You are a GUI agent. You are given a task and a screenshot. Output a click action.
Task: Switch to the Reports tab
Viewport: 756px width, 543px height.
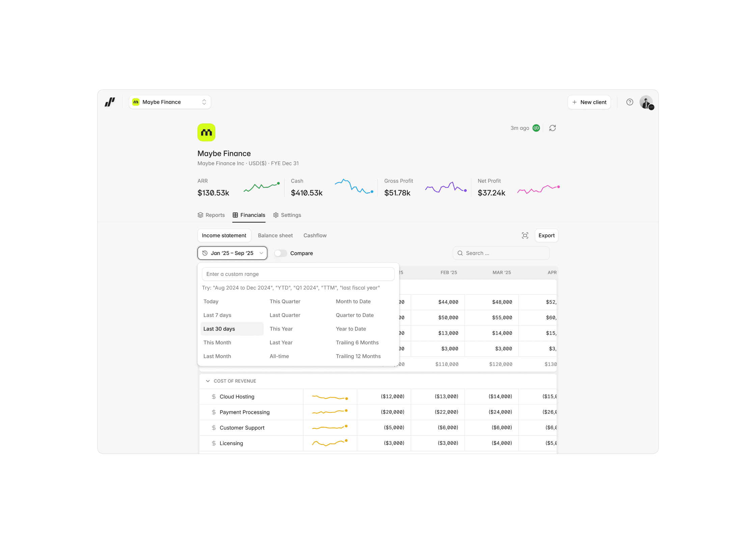pos(211,215)
